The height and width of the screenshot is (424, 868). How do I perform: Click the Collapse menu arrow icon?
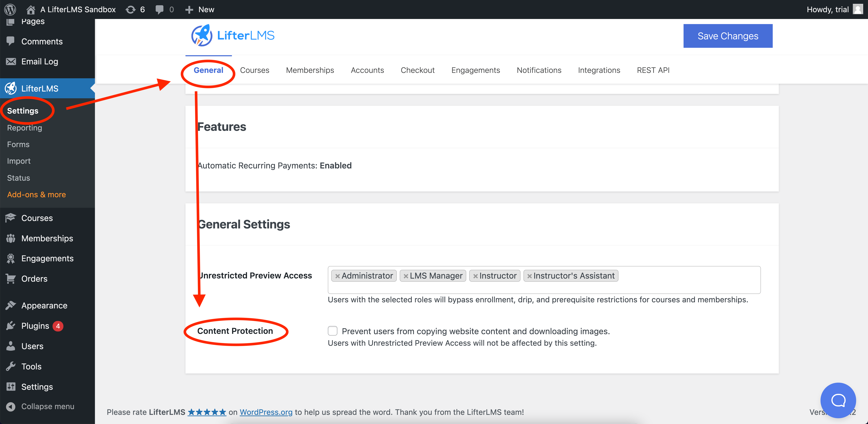point(11,407)
